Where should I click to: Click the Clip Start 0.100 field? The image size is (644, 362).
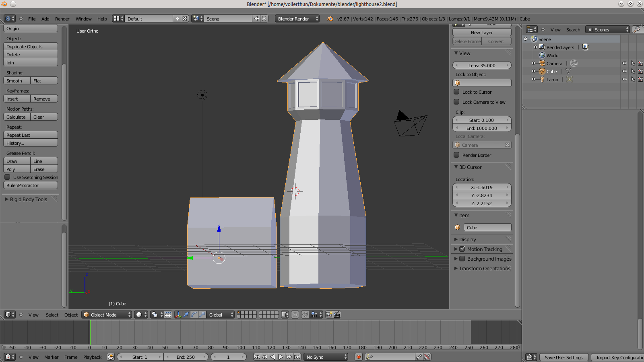[x=482, y=120]
